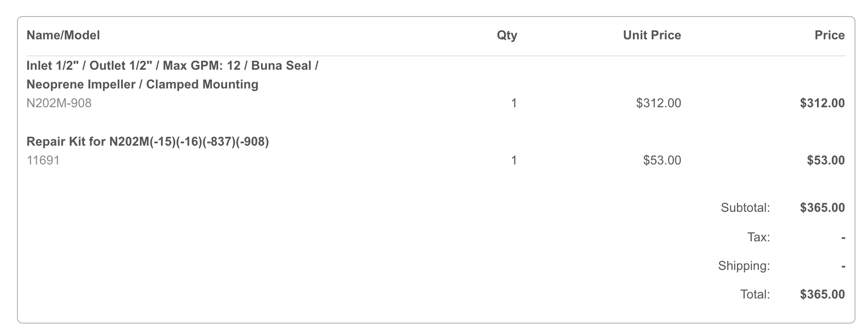Click the Unit Price column header

[x=652, y=35]
